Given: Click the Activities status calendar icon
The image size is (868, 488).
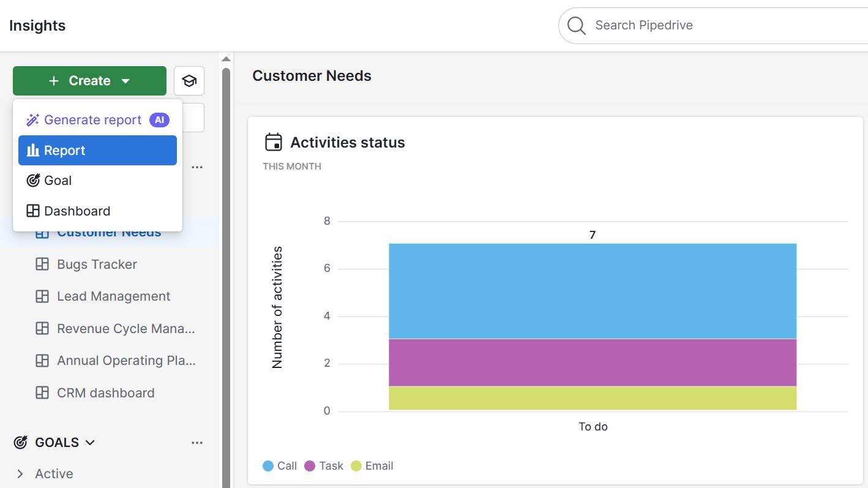Looking at the screenshot, I should click(273, 142).
